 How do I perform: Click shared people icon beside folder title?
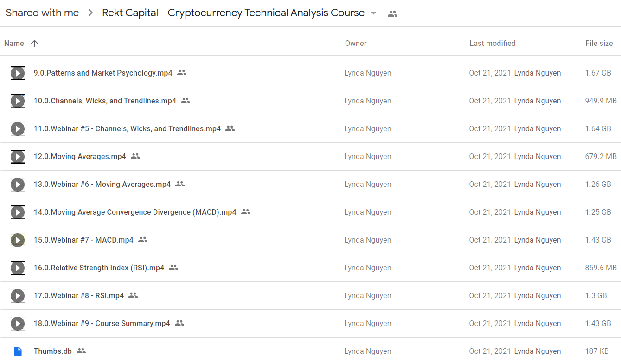pos(392,13)
